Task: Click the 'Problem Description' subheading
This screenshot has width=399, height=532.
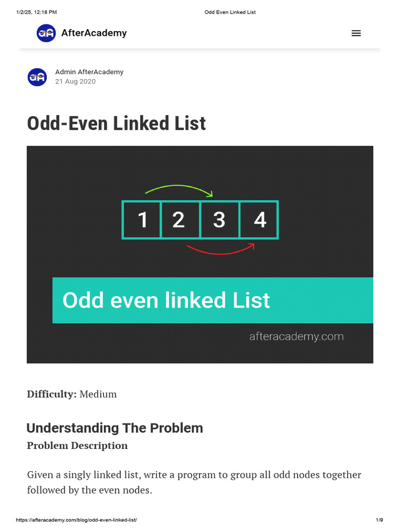Action: coord(77,446)
